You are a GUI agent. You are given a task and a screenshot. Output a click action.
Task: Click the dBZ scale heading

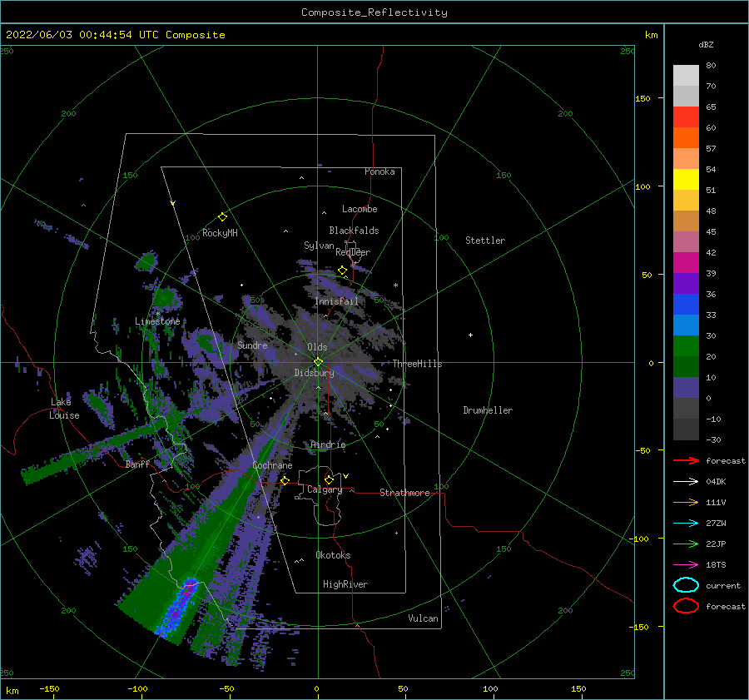706,44
